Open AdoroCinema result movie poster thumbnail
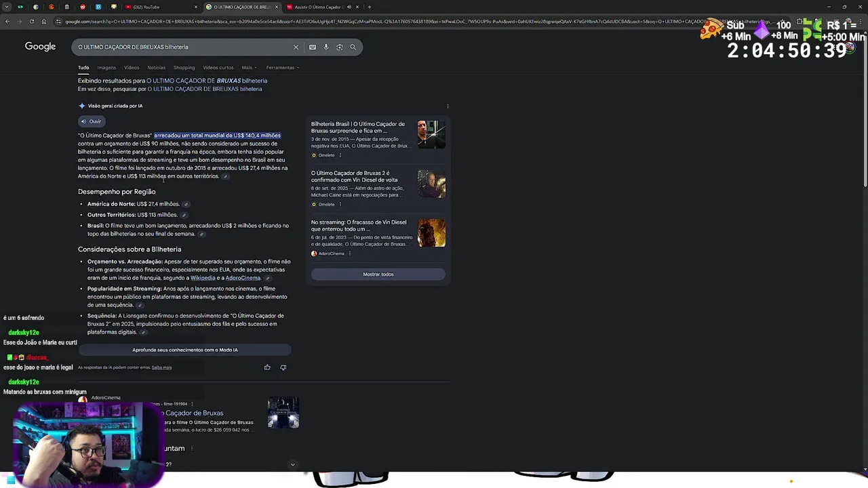Screen dimensions: 868x488 tap(283, 413)
